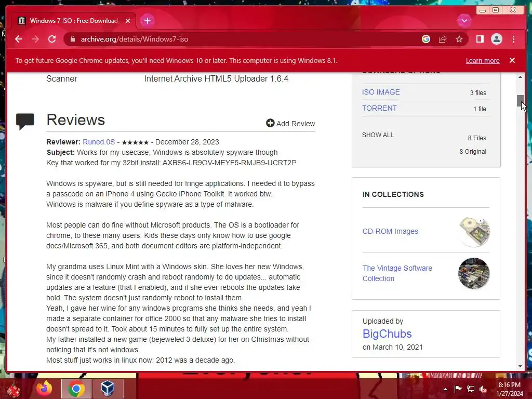The height and width of the screenshot is (399, 532).
Task: Reload the archive.org page
Action: click(52, 39)
